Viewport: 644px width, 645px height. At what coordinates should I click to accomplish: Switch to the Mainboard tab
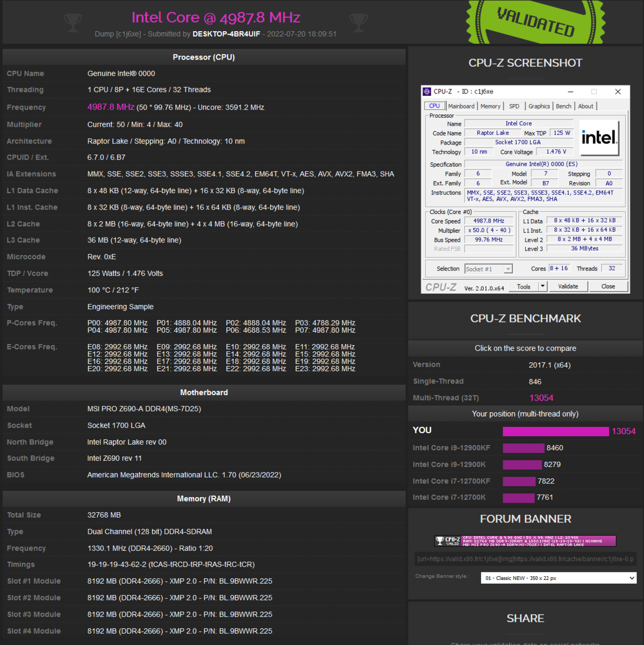(461, 106)
